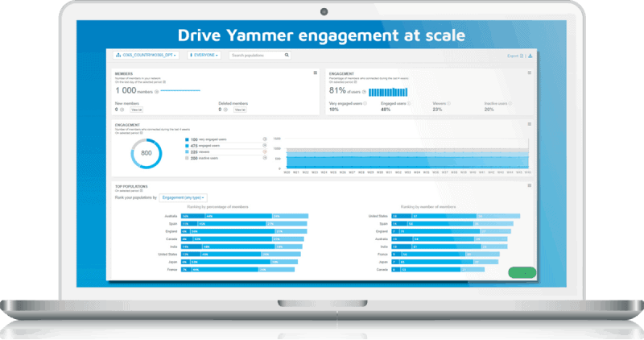This screenshot has height=340, width=644.
Task: Open the EVERYONE population dropdown
Action: tap(204, 55)
